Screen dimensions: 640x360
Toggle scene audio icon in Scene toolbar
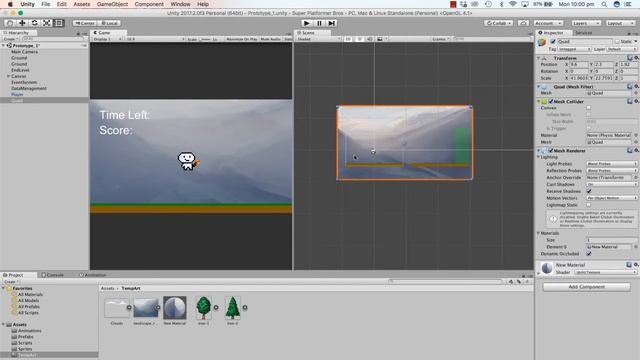tap(369, 39)
